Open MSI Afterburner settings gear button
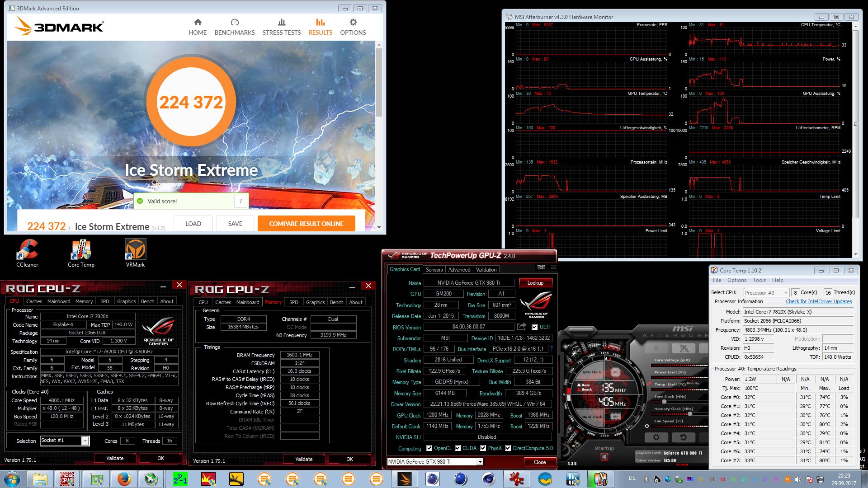The height and width of the screenshot is (488, 868). point(656,437)
